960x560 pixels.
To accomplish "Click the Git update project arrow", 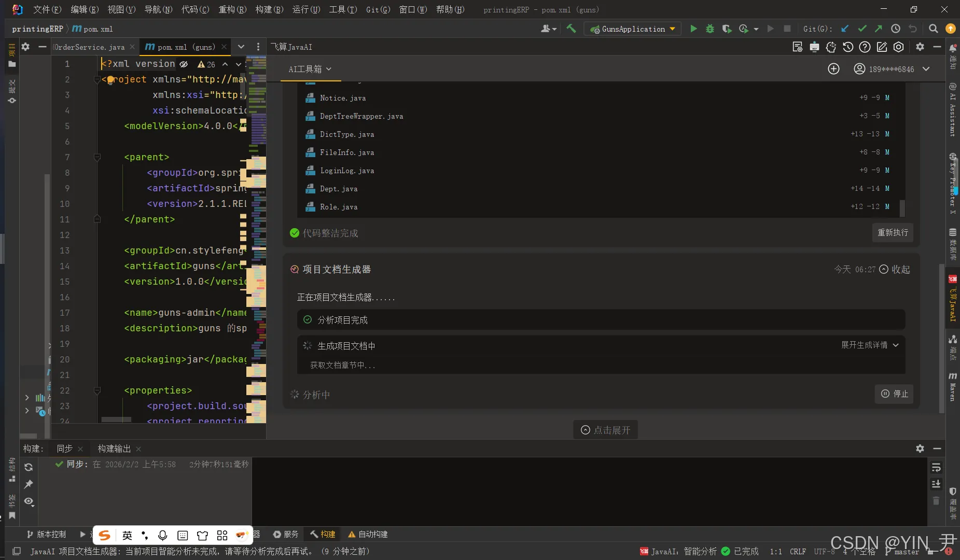I will click(x=845, y=29).
